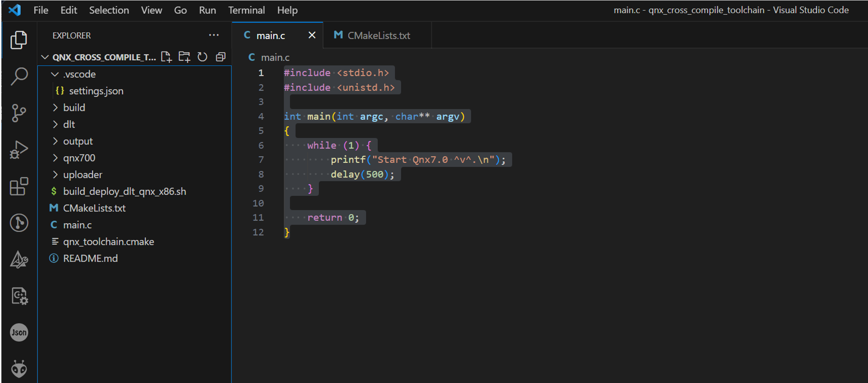Open the Run menu
868x383 pixels.
pos(207,10)
